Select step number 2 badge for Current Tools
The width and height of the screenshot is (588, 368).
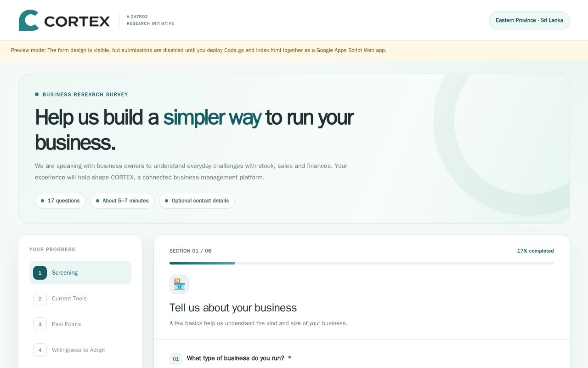40,299
